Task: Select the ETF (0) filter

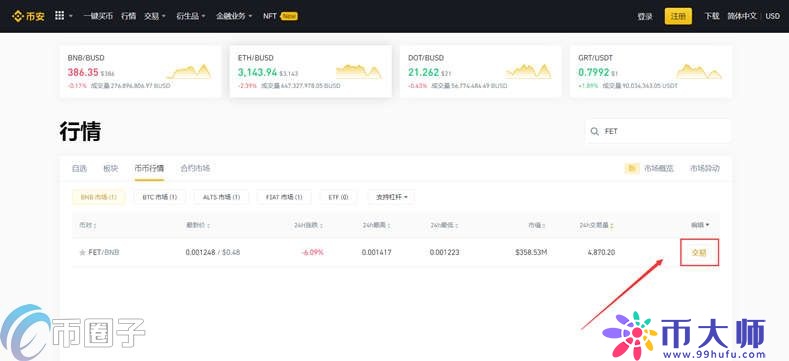Action: [x=338, y=197]
